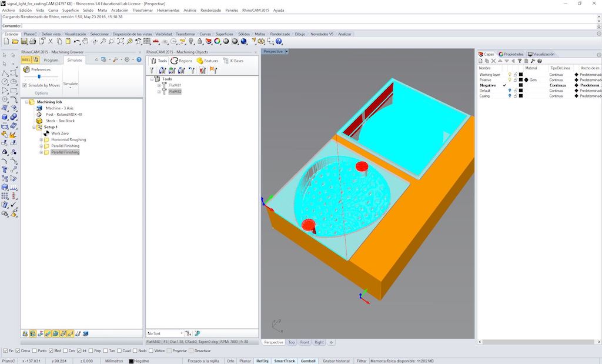Switch to the Propiedades tab

point(511,54)
